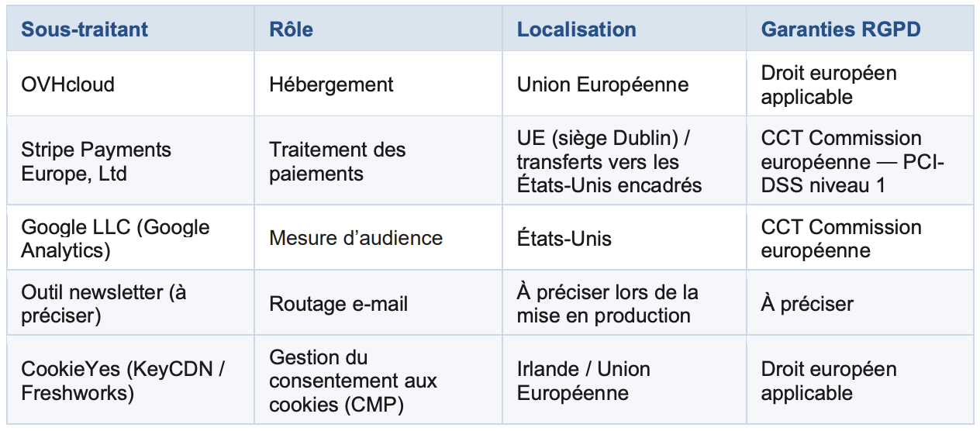Screen dimensions: 980x431
Task: Click the Irlande / Union Européenne cell
Action: (x=583, y=381)
